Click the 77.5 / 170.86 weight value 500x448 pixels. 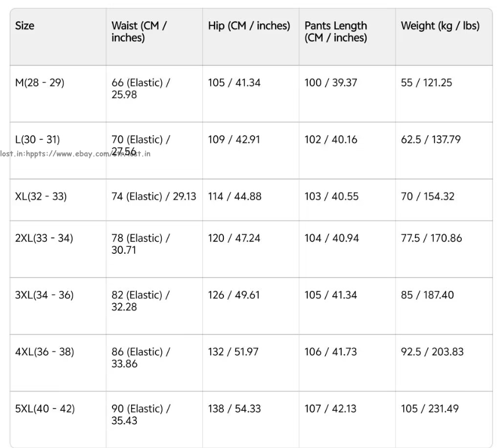point(432,238)
